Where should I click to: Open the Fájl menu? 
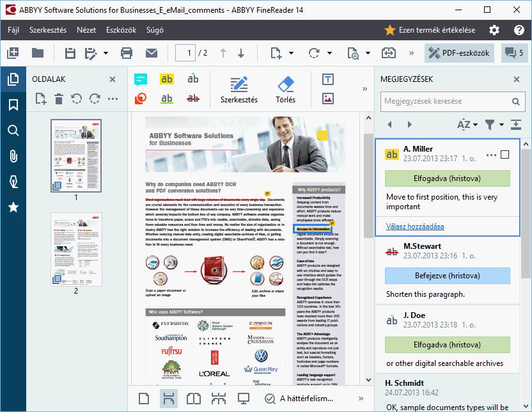click(13, 30)
